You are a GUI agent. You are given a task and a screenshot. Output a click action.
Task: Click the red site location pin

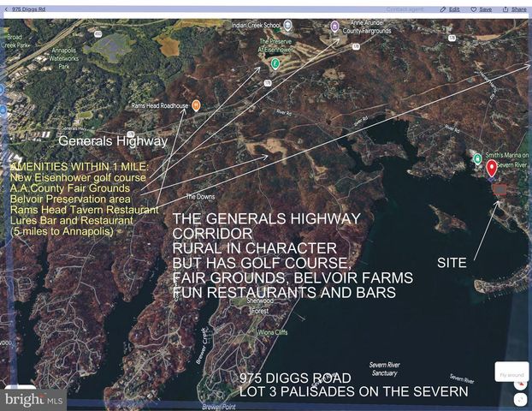492,167
